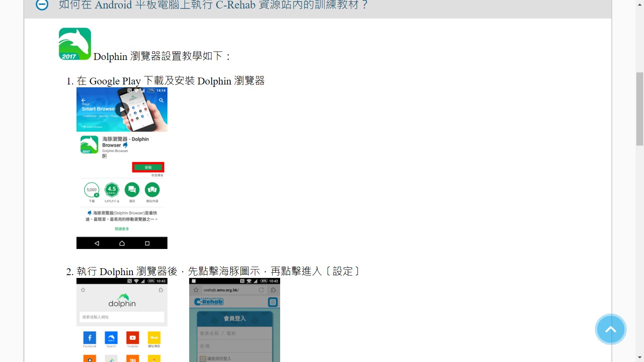Click the scrollbar down arrow
Viewport: 644px width, 362px height.
point(640,357)
